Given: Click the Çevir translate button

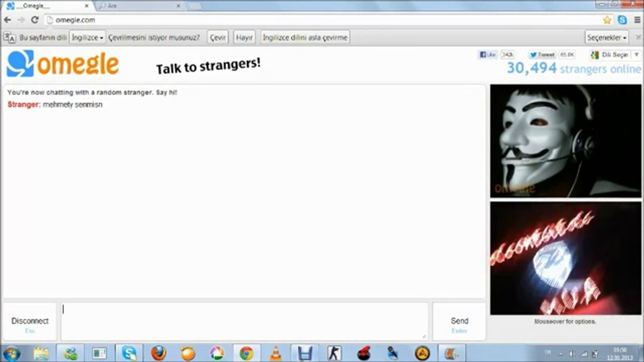Looking at the screenshot, I should pyautogui.click(x=218, y=37).
